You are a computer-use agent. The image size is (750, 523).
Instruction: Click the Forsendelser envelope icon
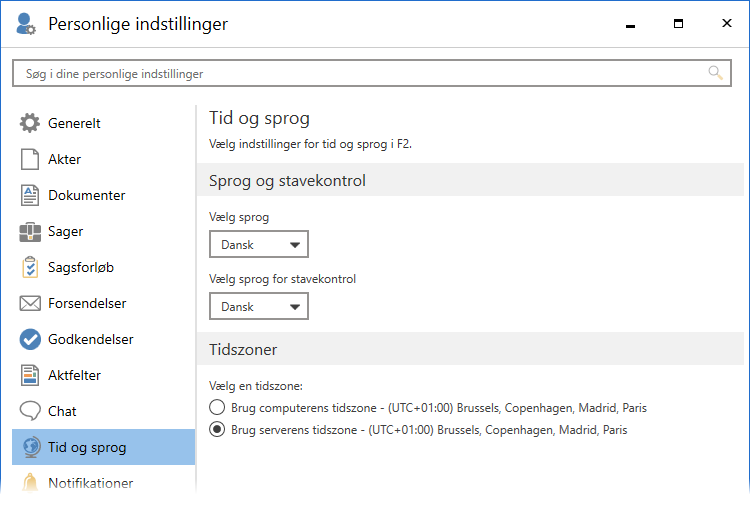(30, 304)
